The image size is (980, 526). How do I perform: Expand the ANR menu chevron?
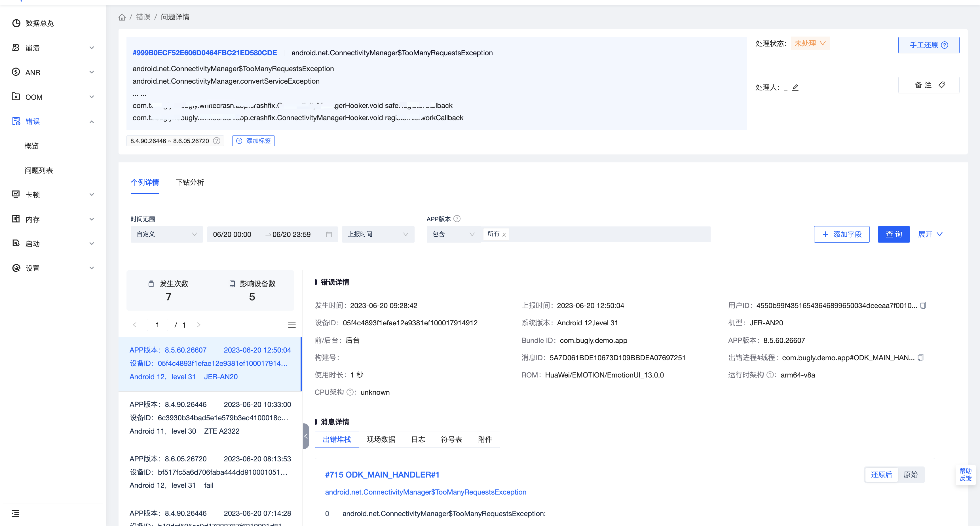(x=92, y=72)
